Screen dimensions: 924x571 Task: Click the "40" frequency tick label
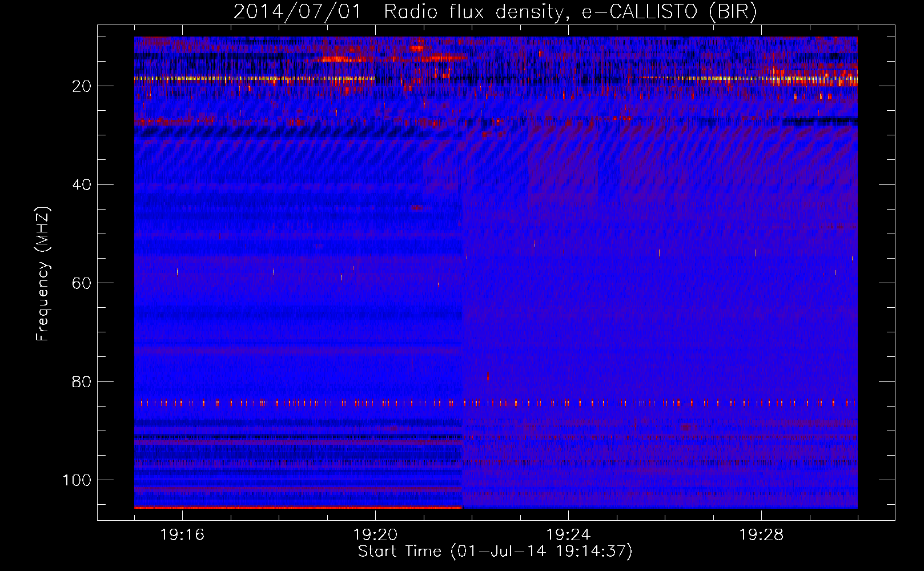82,185
